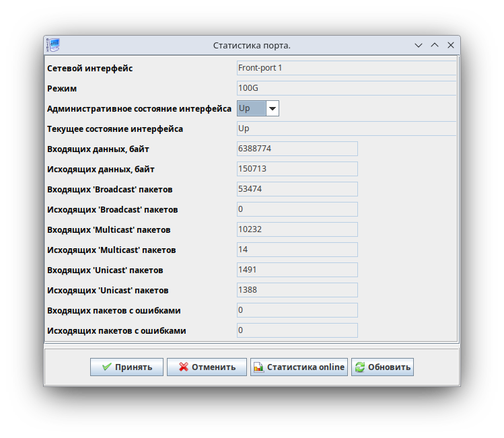The image size is (504, 438).
Task: Click the Отменить button
Action: 207,367
